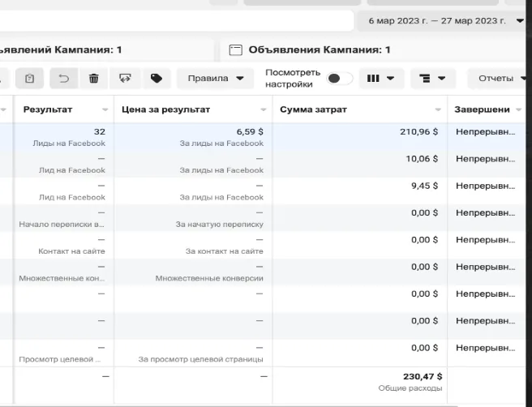
Task: Toggle the Посмотреть настройки switch
Action: point(340,79)
